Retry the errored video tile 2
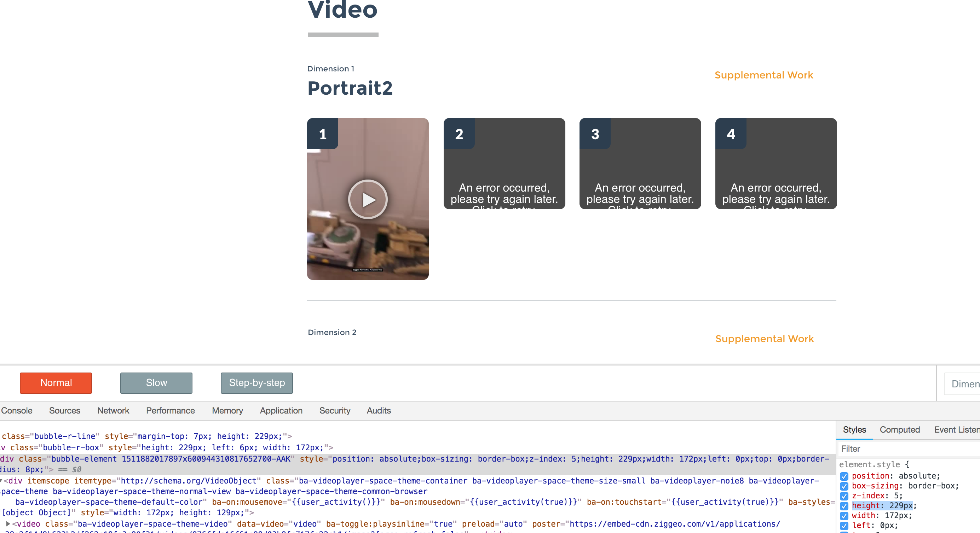Viewport: 980px width, 533px height. pyautogui.click(x=504, y=194)
